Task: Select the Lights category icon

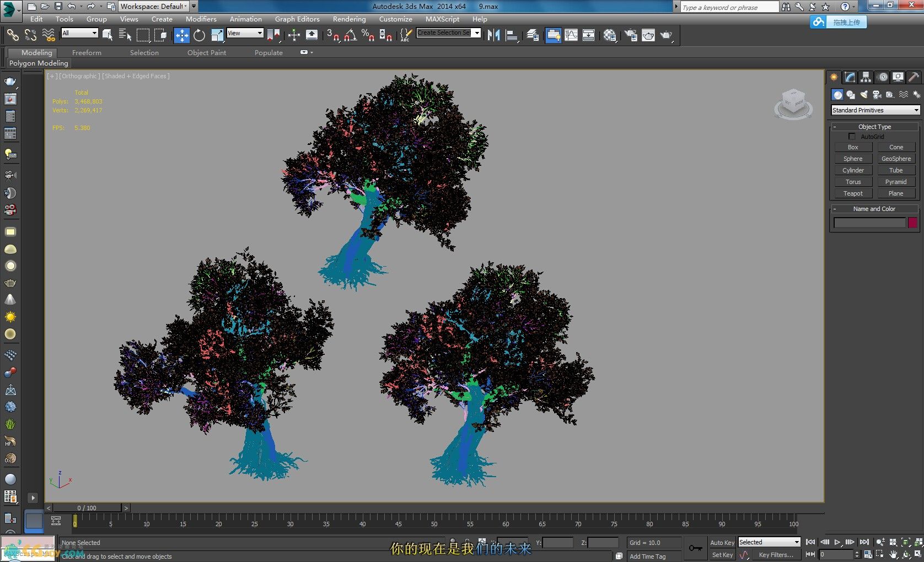Action: click(x=864, y=95)
